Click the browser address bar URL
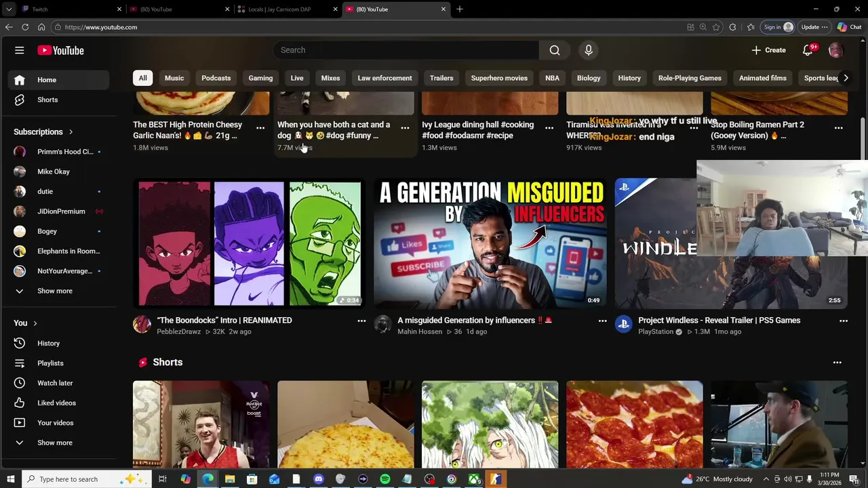This screenshot has width=868, height=488. 101,27
